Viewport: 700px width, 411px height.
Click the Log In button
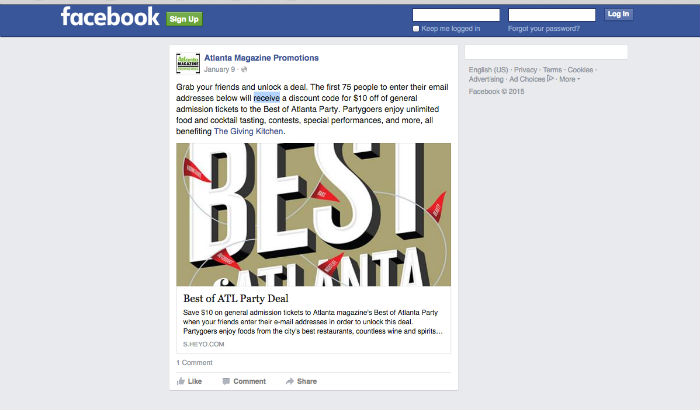click(618, 14)
